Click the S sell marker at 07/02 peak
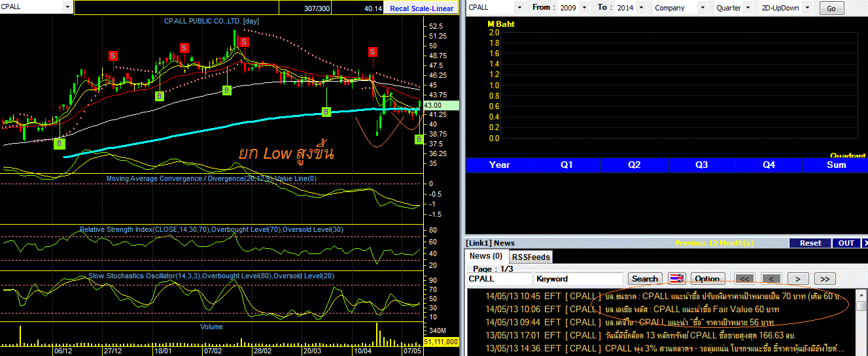 click(243, 42)
